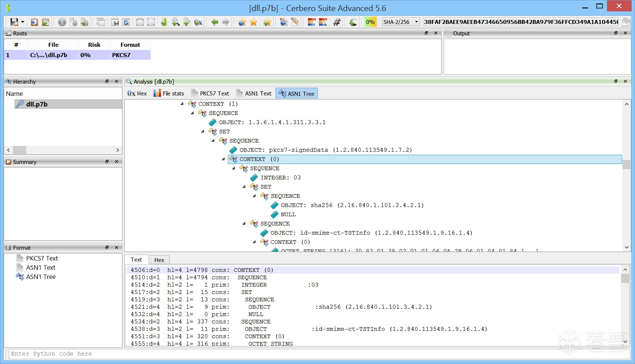Select dll.p7b in the Hierarchy panel
The width and height of the screenshot is (635, 364).
tap(37, 104)
